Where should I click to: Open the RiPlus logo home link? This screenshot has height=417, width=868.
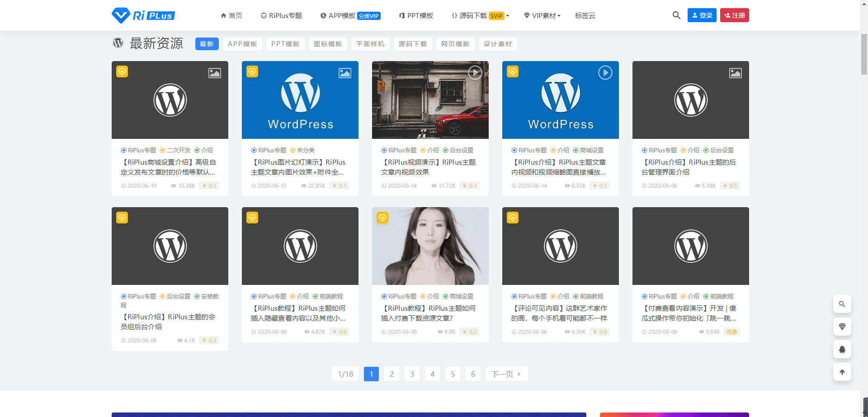point(143,15)
